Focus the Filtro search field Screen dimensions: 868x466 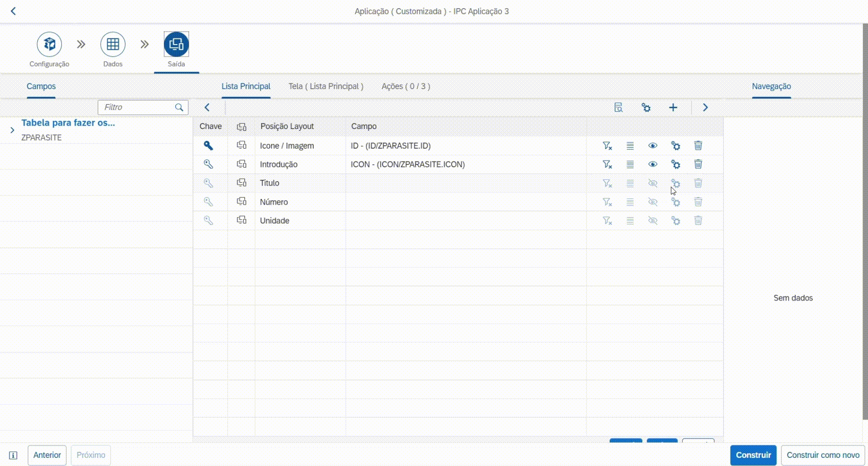[138, 107]
